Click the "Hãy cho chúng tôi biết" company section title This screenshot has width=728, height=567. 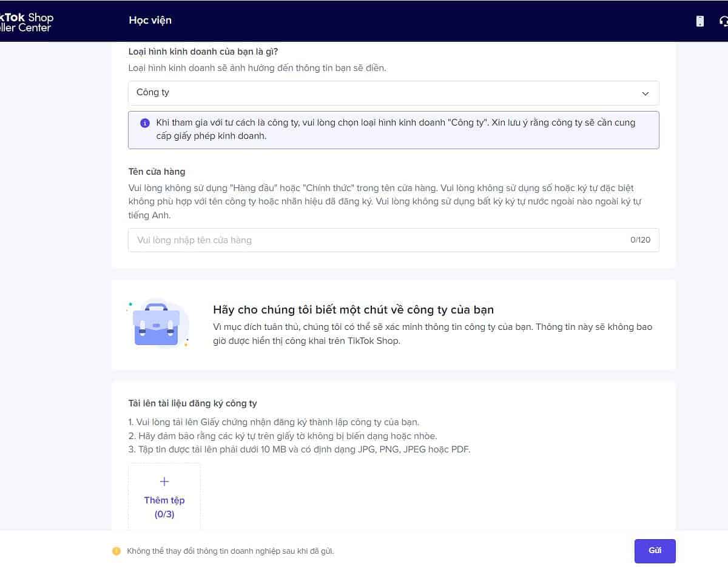tap(353, 310)
